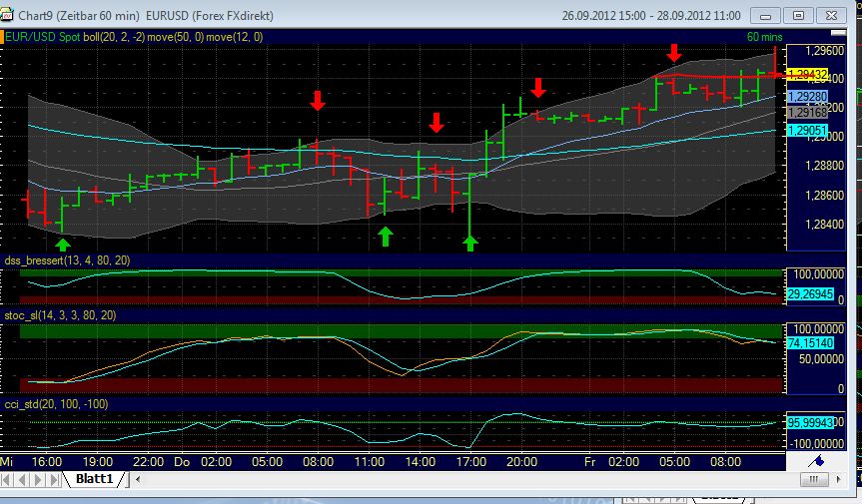This screenshot has width=862, height=504.
Task: Minimize the Chart9 window
Action: [x=765, y=16]
